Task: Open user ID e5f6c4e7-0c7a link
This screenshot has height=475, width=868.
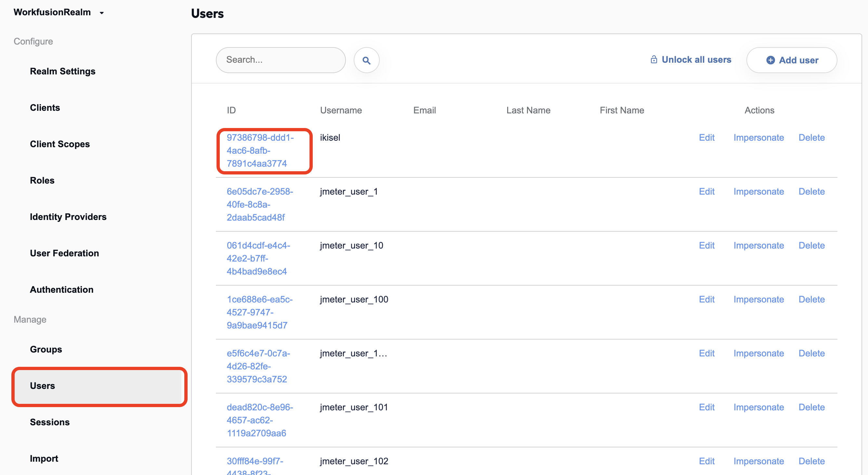Action: pyautogui.click(x=258, y=366)
